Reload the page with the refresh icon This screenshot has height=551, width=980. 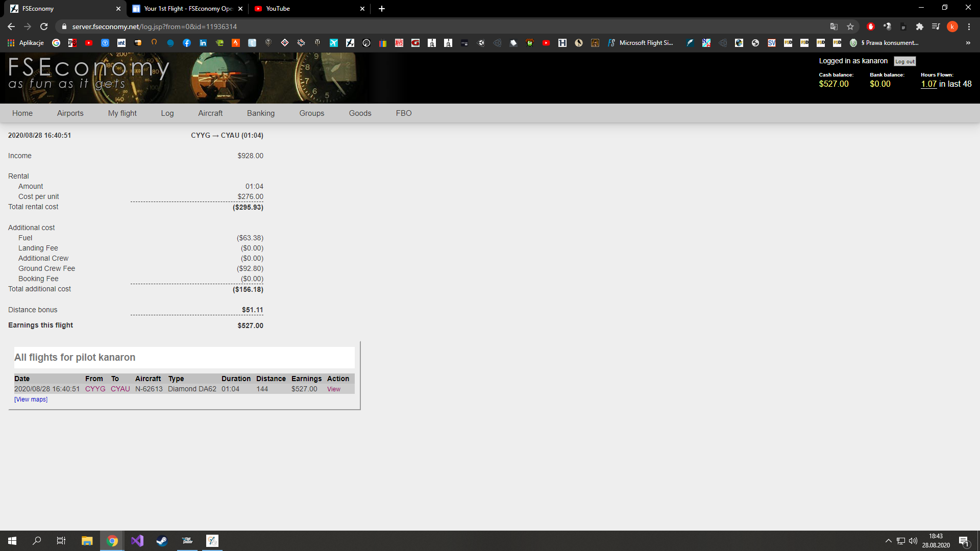[x=44, y=27]
